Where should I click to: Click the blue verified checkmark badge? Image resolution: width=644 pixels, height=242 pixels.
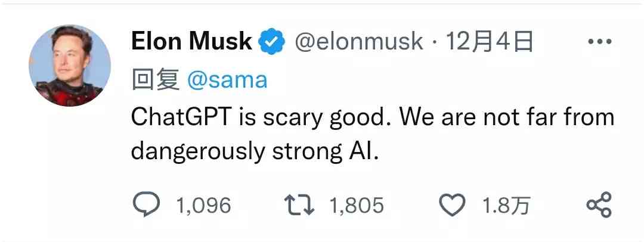[270, 42]
